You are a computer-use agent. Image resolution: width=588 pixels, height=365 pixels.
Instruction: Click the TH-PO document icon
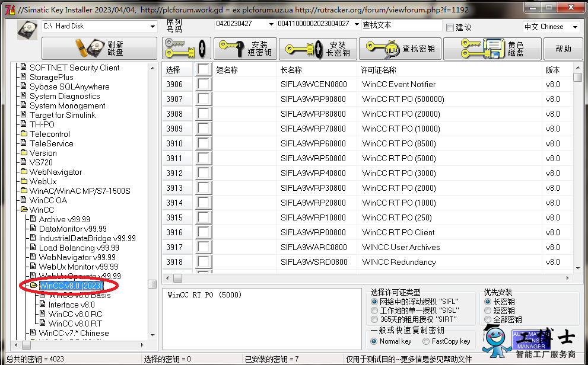(x=24, y=124)
